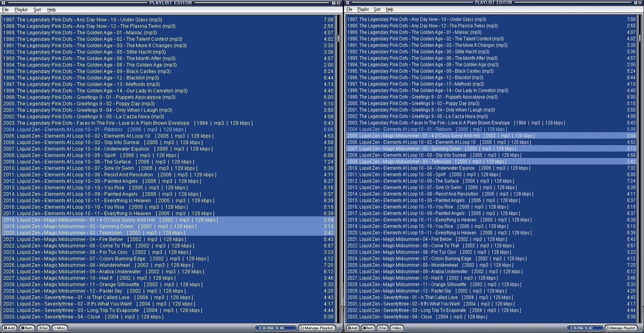Select track 2024 Colors Burning Edge in left window
Image resolution: width=644 pixels, height=333 pixels.
click(168, 258)
